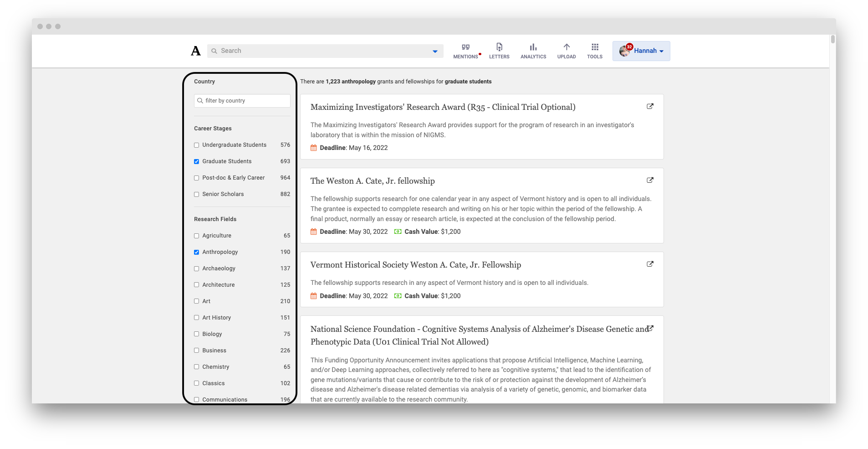
Task: Tick the Senior Scholars checkbox
Action: (197, 194)
